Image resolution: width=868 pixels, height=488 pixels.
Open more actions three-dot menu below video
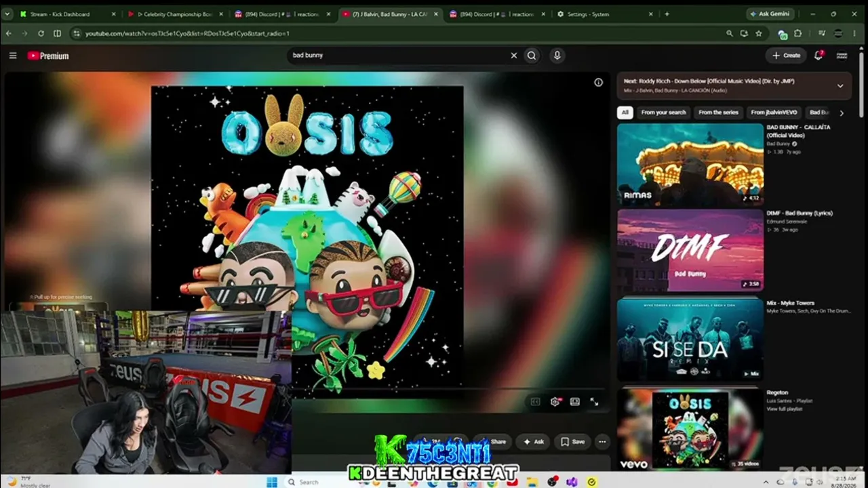[x=602, y=442]
